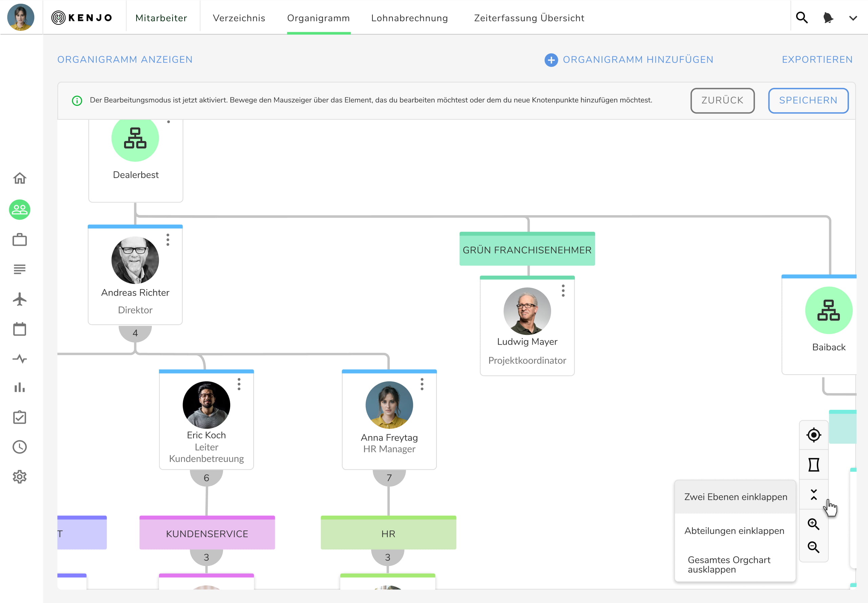Click the Dealerbest org icon
The height and width of the screenshot is (603, 868).
point(135,138)
